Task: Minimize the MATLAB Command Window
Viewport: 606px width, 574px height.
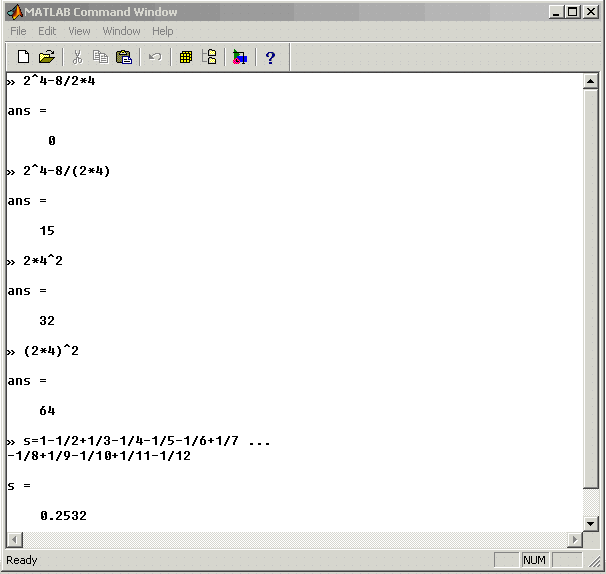Action: point(556,12)
